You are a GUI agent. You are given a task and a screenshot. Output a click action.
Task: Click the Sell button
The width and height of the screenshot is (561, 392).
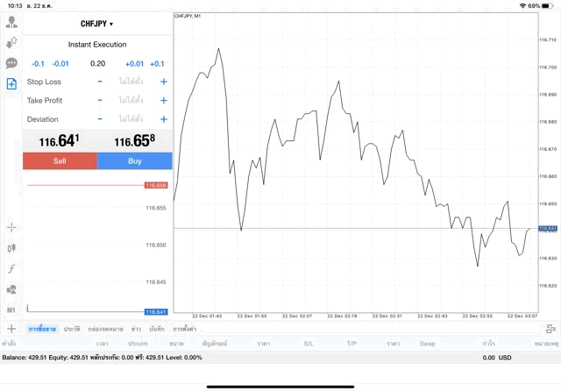[x=60, y=161]
